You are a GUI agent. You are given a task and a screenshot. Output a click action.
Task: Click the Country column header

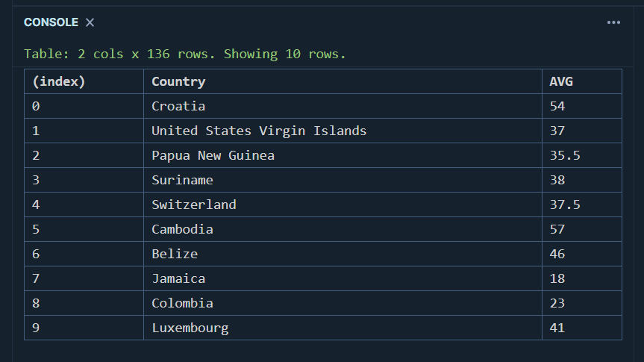pyautogui.click(x=178, y=81)
